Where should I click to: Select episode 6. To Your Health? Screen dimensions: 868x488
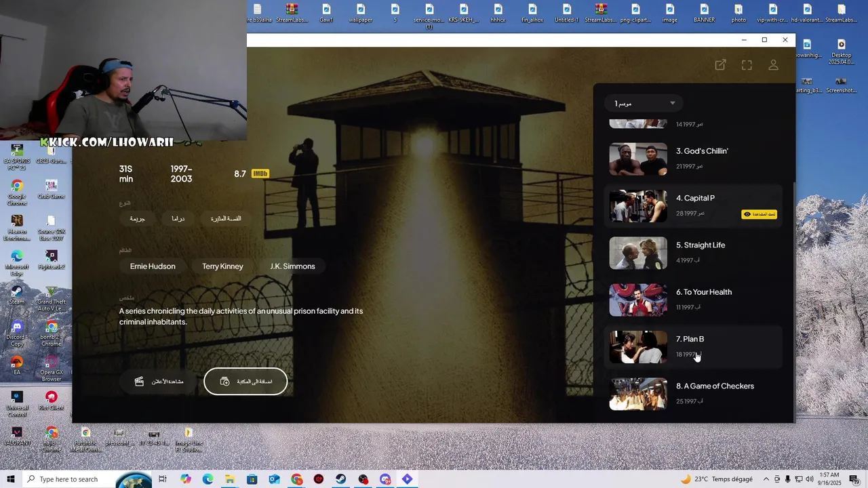693,300
